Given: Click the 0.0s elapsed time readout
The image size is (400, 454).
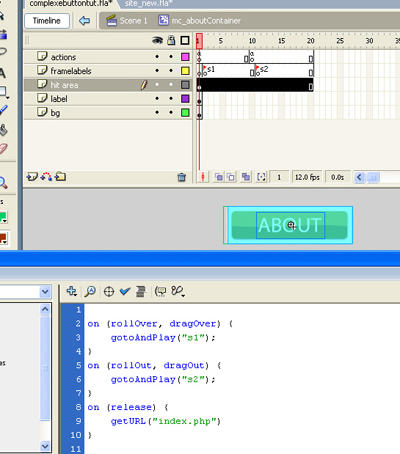Looking at the screenshot, I should tap(337, 177).
